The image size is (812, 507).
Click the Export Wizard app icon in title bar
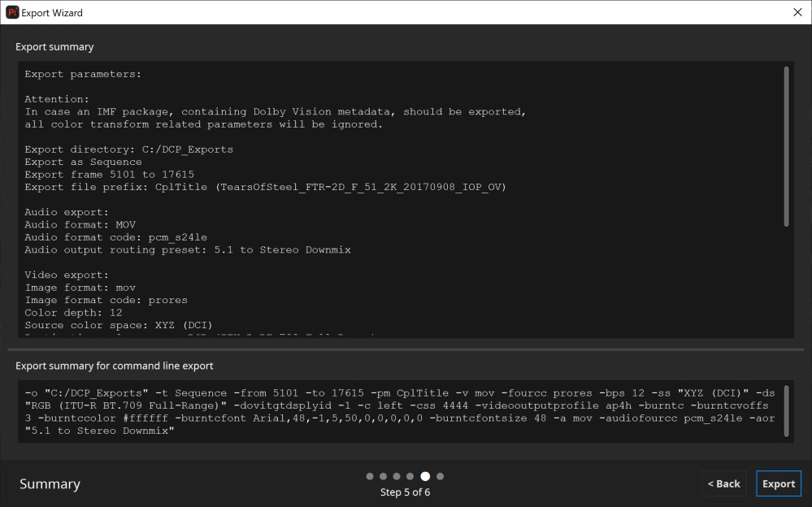[x=12, y=12]
